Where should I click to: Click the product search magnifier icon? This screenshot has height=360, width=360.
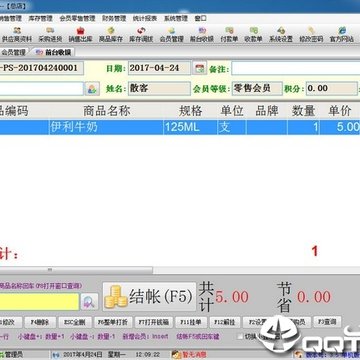pos(89,302)
